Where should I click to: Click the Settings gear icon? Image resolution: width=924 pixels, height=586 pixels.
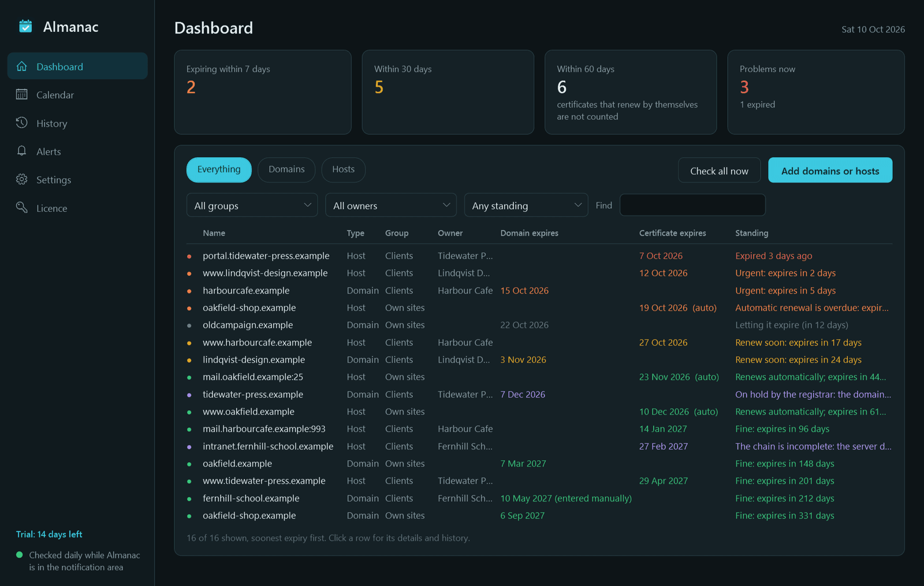coord(22,179)
